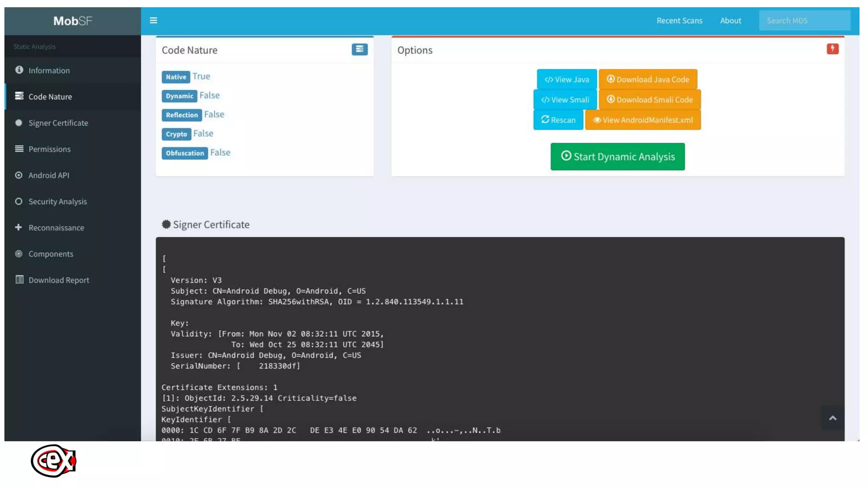Click the Reflection label badge

coord(181,115)
